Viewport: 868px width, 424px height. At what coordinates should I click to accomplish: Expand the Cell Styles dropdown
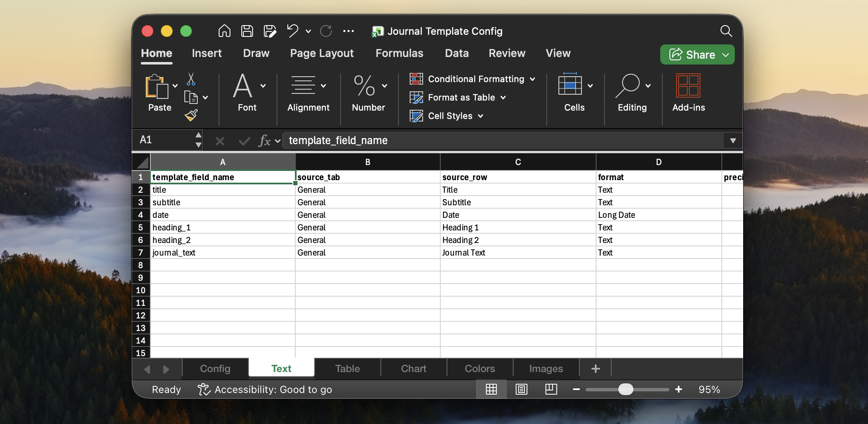point(480,116)
